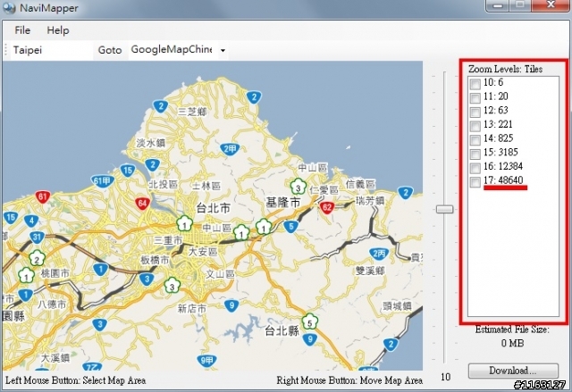572x392 pixels.
Task: Click the blue route 31 marker
Action: 37,238
